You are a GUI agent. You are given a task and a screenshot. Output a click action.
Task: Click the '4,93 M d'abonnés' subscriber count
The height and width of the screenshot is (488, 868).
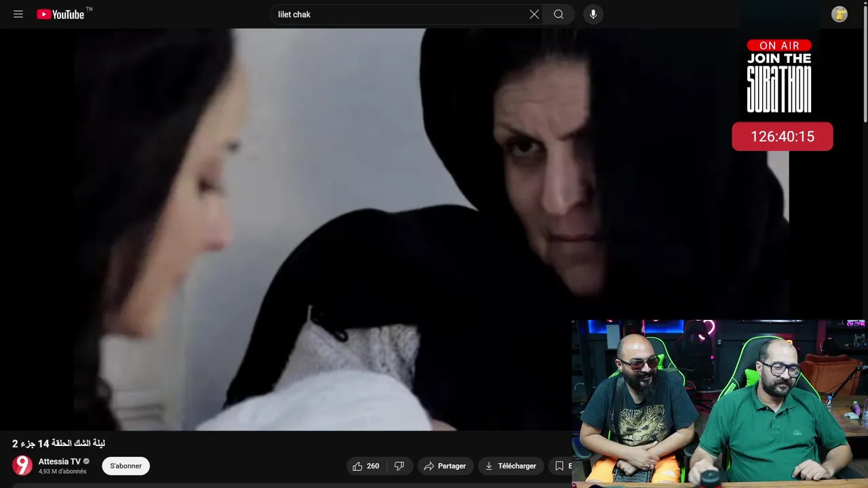click(62, 472)
